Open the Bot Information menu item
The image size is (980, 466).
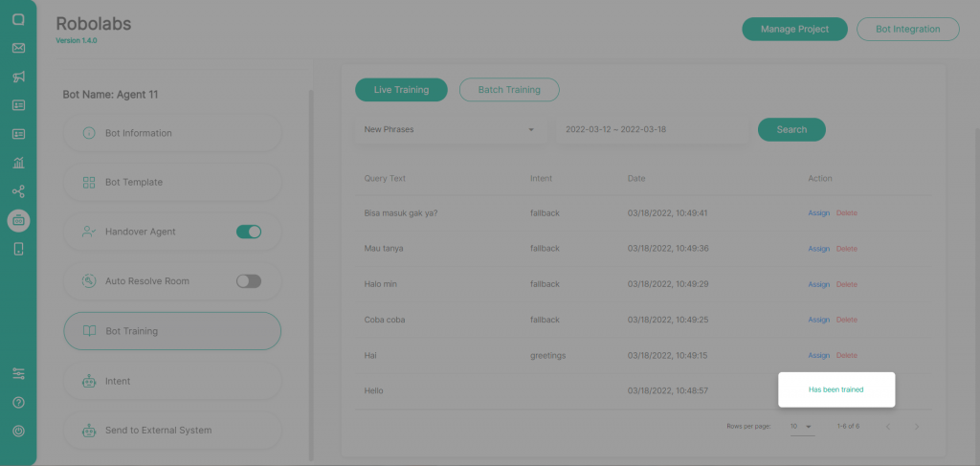(172, 133)
